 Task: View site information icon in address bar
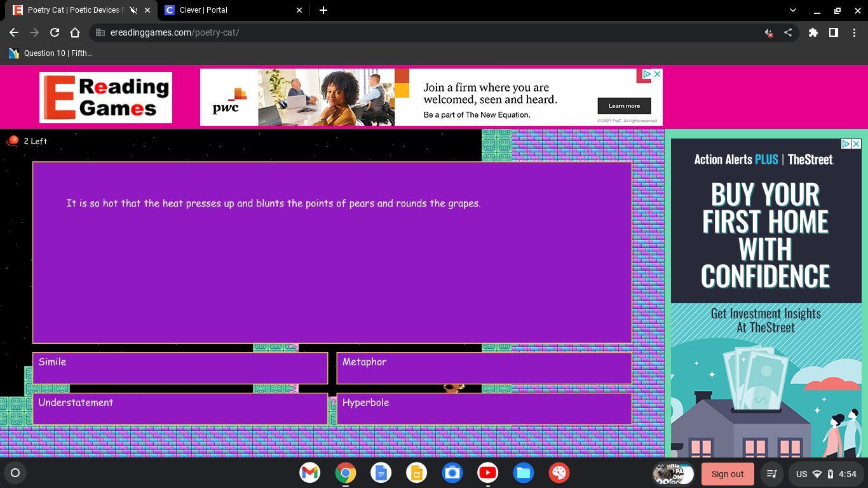coord(100,32)
